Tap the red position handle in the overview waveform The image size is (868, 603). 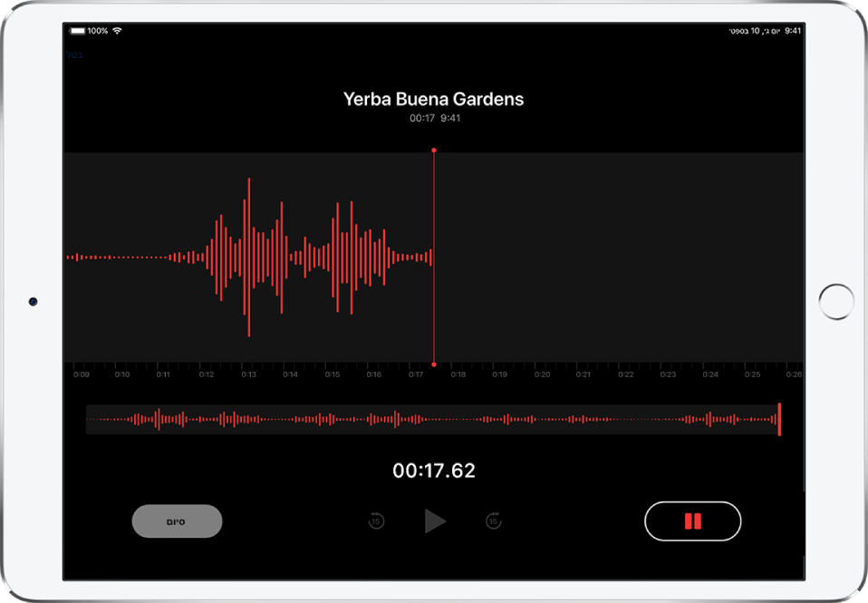(x=779, y=419)
